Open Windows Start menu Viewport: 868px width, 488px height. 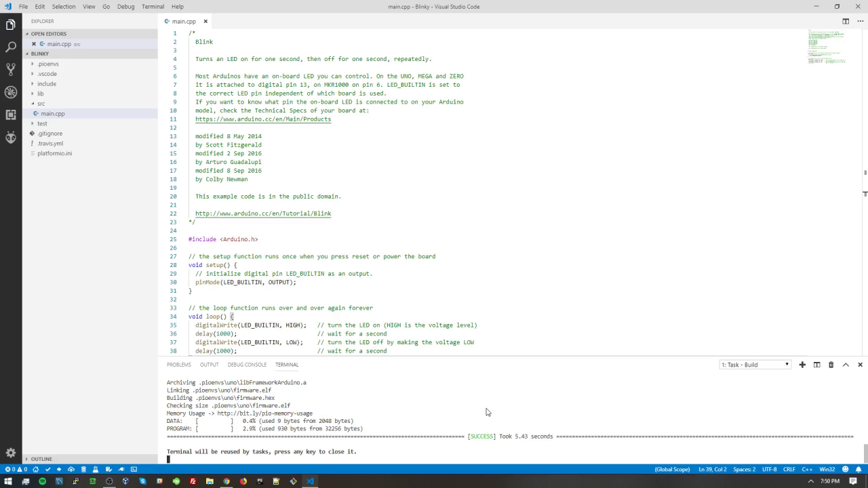pyautogui.click(x=9, y=481)
